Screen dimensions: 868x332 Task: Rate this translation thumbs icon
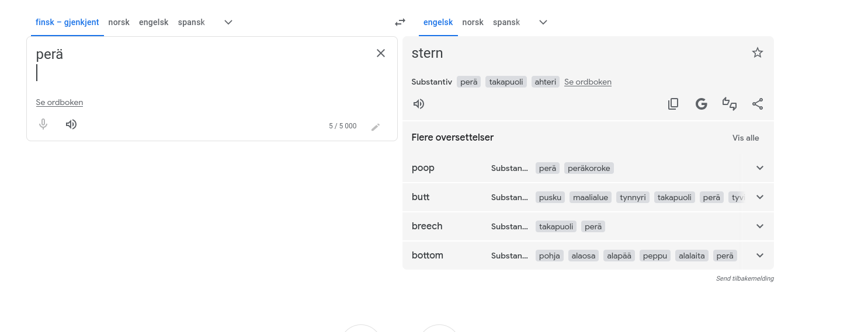tap(730, 104)
